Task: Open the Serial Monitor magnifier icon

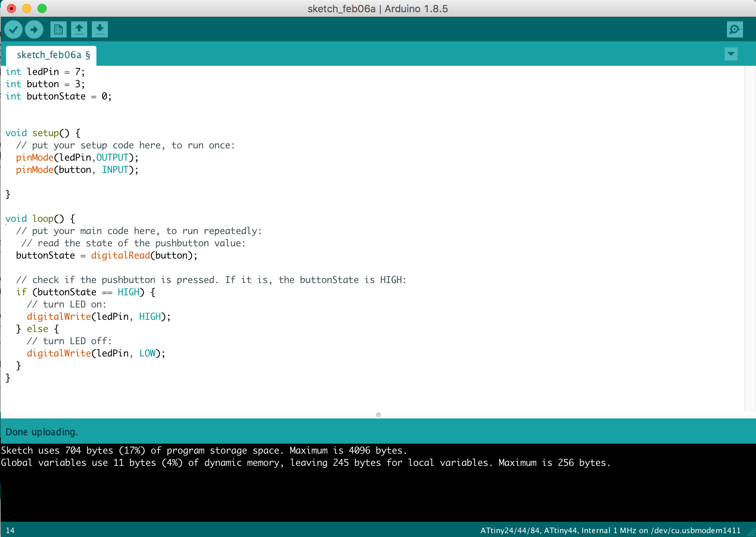Action: click(x=735, y=29)
